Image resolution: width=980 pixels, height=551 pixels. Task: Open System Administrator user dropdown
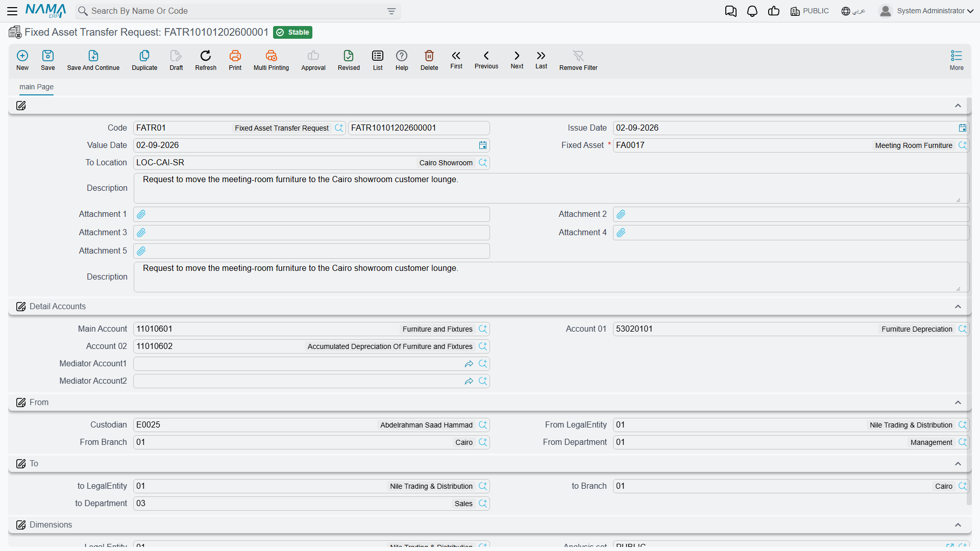pos(926,11)
